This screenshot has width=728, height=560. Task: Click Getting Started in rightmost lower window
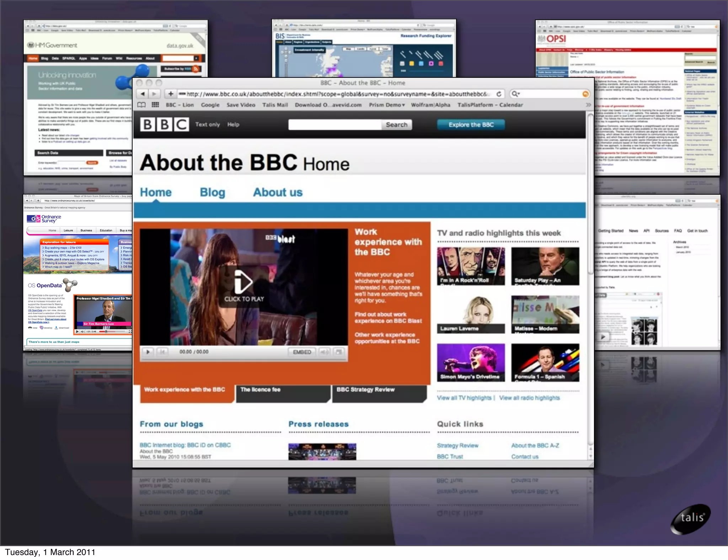[x=611, y=231]
